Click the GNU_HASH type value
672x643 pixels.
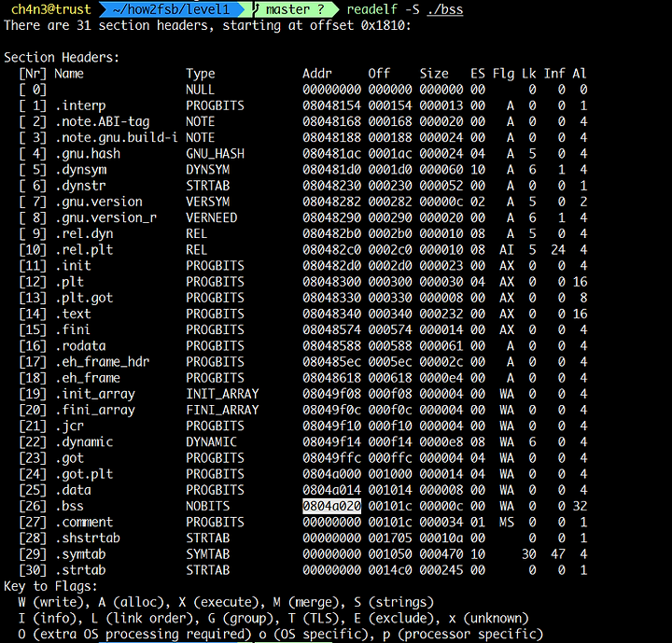(x=216, y=153)
